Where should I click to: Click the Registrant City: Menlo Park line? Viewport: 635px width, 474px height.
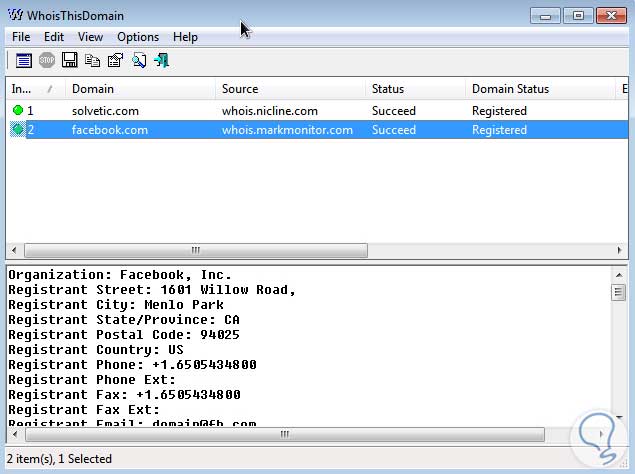click(116, 305)
